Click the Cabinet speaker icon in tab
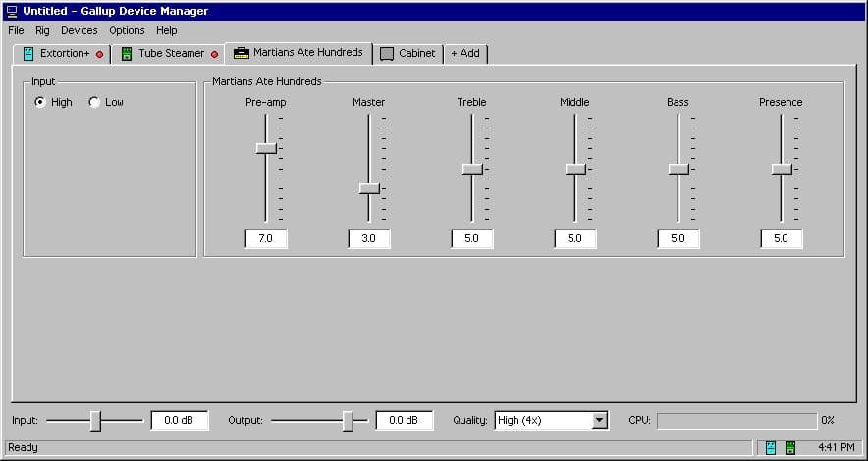Screen dimensions: 868x461 coord(387,54)
